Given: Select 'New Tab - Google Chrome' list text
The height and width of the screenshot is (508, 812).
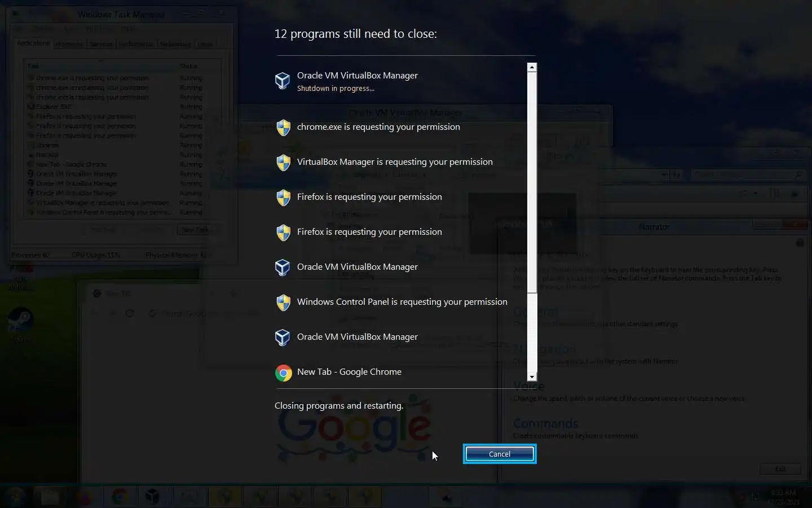Looking at the screenshot, I should coord(349,372).
